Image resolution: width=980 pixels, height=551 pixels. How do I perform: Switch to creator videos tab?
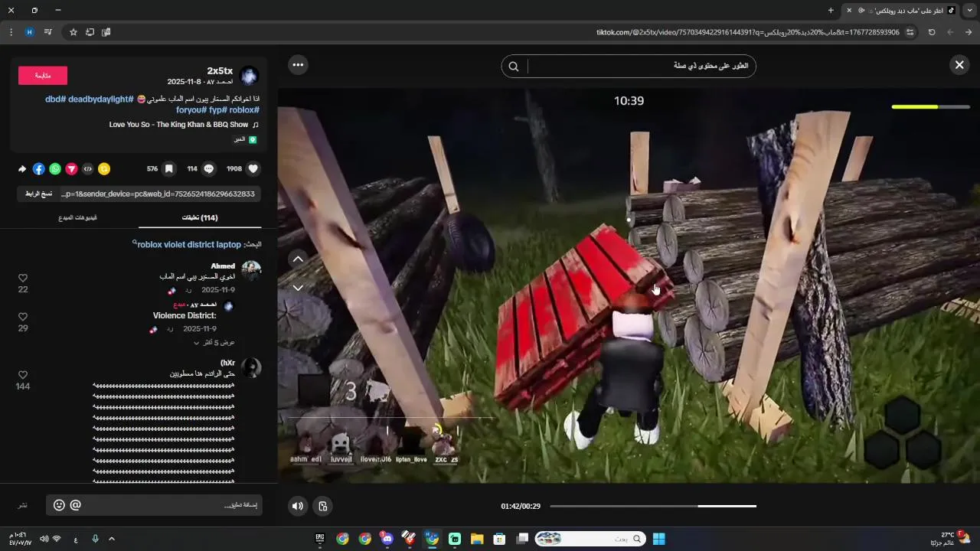[77, 218]
